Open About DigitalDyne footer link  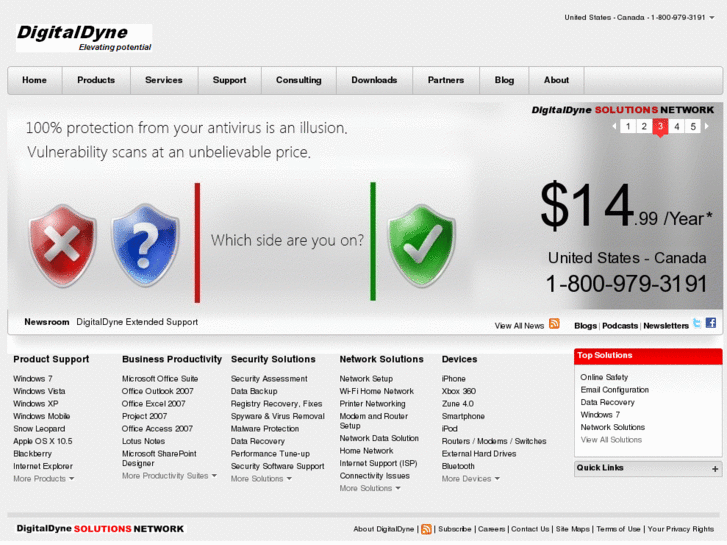[383, 529]
